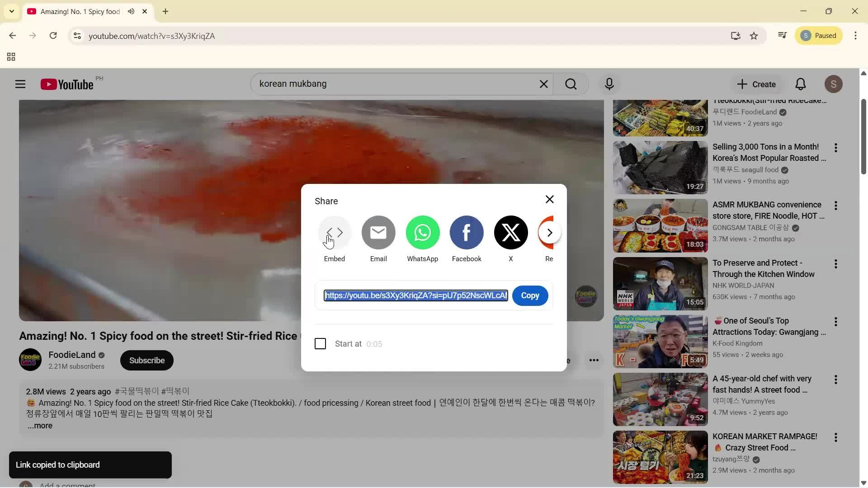Open Chrome's browser menu
The height and width of the screenshot is (488, 868).
(856, 36)
